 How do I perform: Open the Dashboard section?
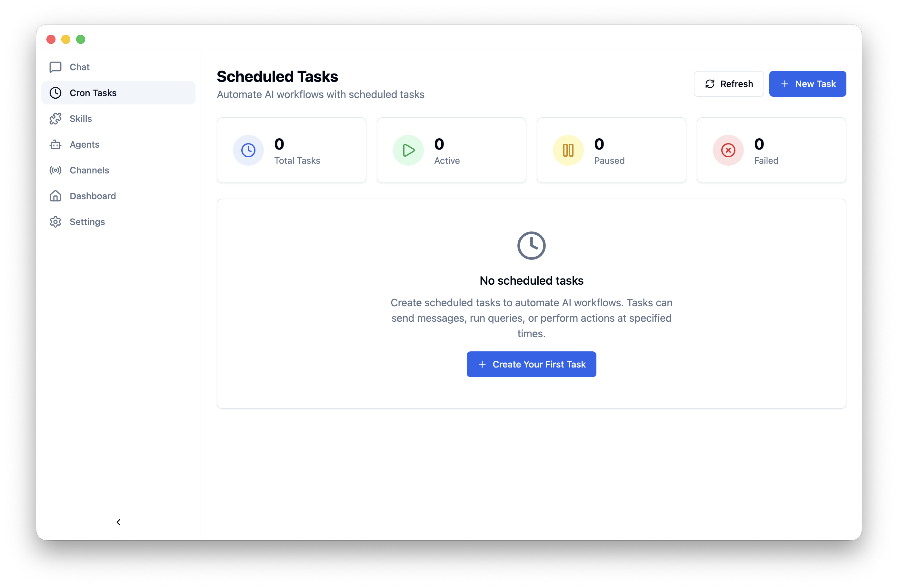(92, 196)
